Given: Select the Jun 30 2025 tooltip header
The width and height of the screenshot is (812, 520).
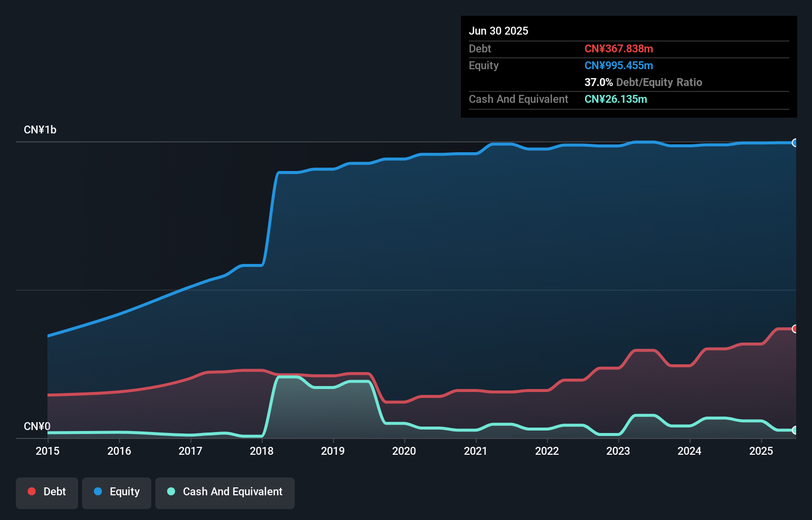Looking at the screenshot, I should (x=498, y=31).
